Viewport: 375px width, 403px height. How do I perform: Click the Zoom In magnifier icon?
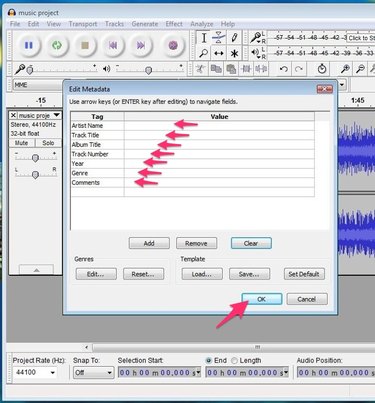[x=345, y=69]
